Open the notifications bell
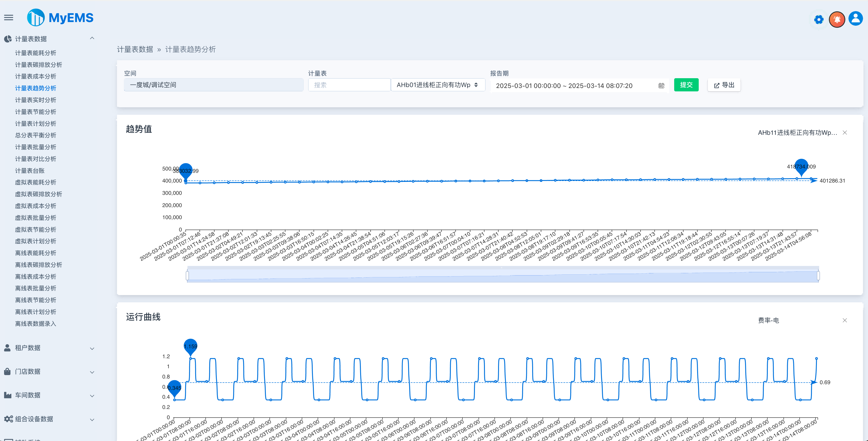The width and height of the screenshot is (868, 441). (x=837, y=19)
